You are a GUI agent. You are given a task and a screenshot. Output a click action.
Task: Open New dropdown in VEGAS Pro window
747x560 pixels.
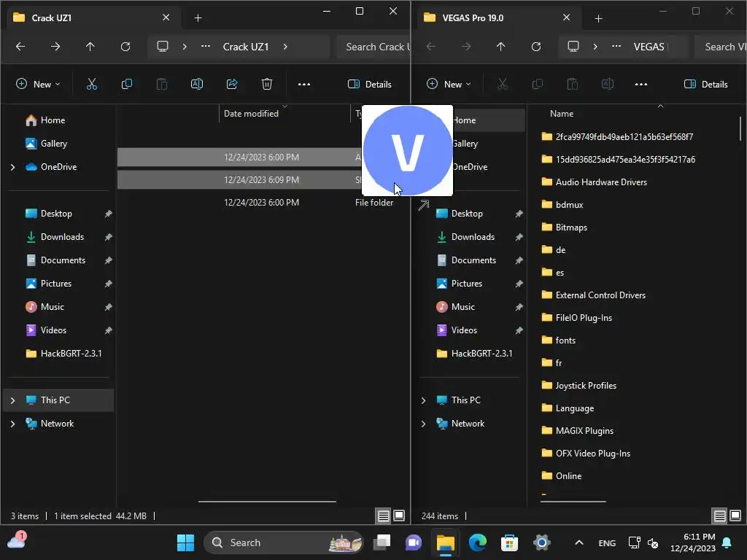tap(449, 85)
